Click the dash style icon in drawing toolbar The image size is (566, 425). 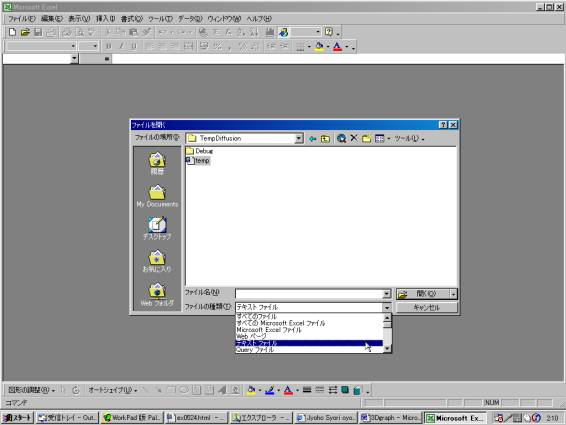click(x=319, y=390)
